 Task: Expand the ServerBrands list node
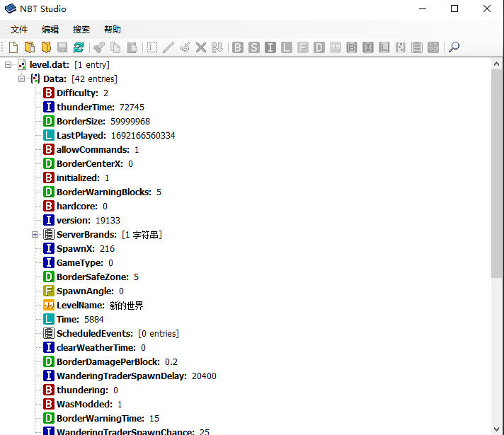pyautogui.click(x=35, y=234)
